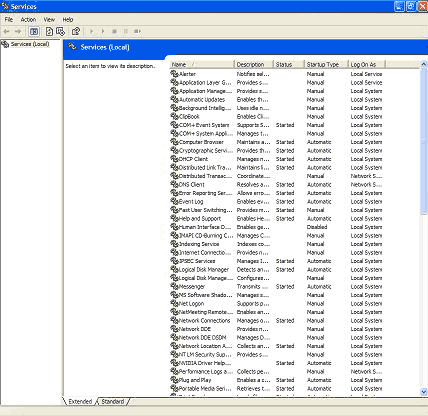This screenshot has height=416, width=428.
Task: Select the Performance Logs a... service name
Action: [206, 371]
